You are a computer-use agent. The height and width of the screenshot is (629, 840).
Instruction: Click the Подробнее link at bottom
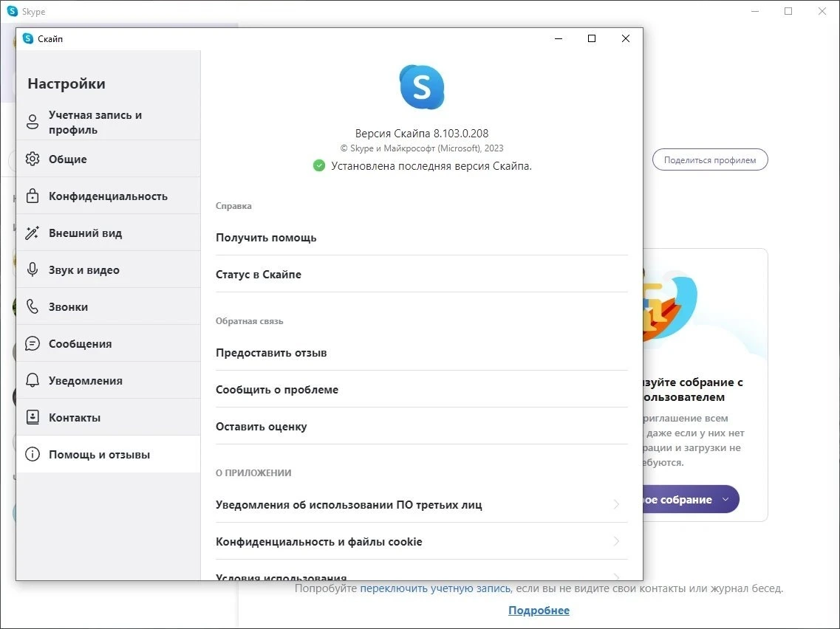539,611
